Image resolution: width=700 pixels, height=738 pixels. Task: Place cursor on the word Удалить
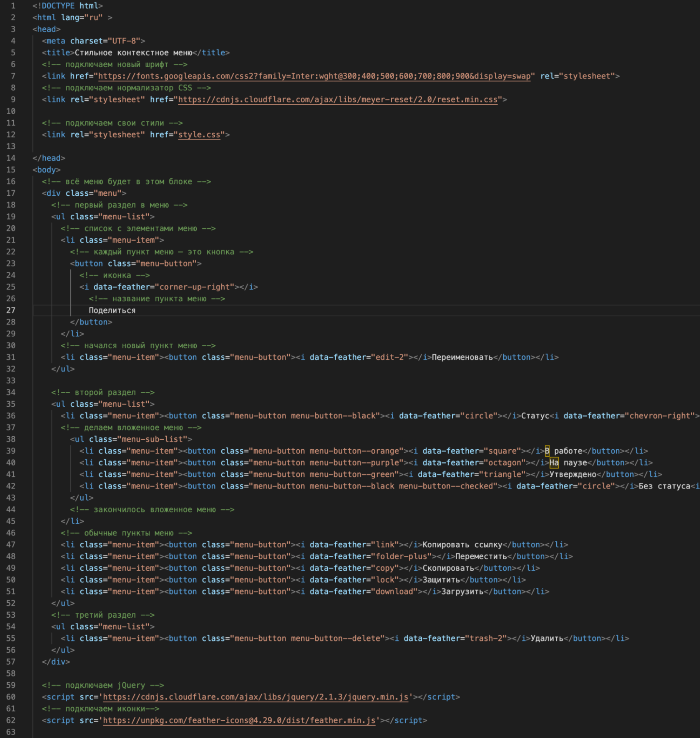tap(547, 638)
